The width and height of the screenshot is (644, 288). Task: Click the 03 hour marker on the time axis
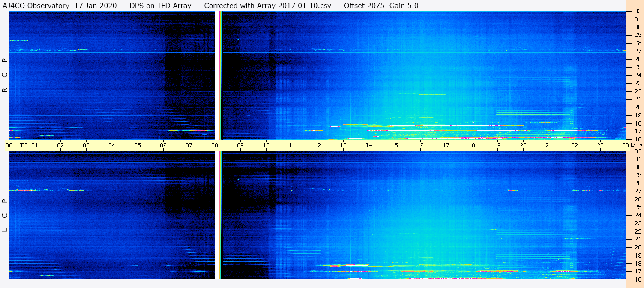[x=86, y=145]
